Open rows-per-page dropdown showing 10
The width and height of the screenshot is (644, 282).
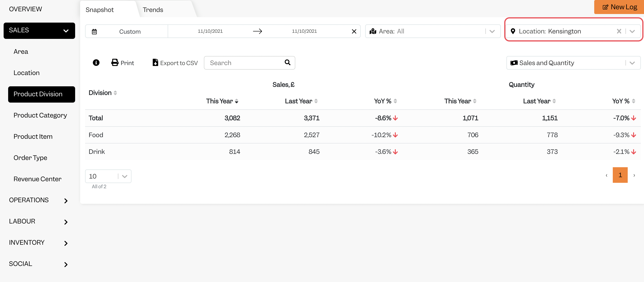[x=108, y=176]
